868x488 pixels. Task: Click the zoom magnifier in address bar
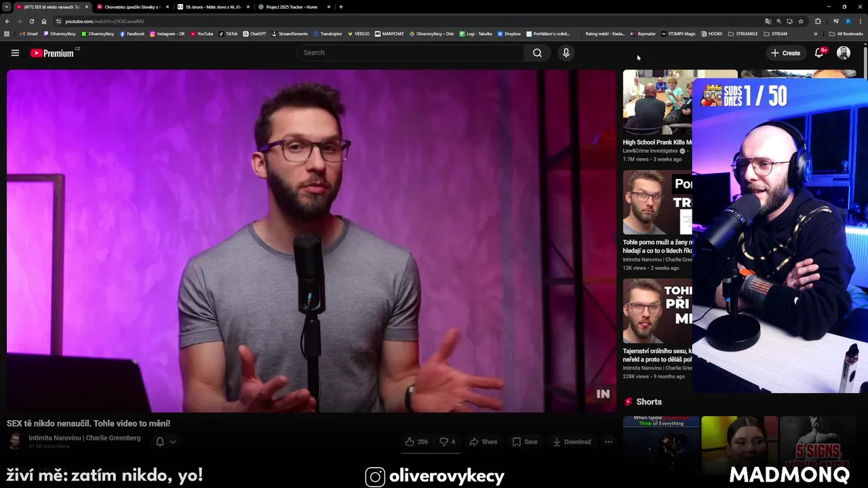tap(778, 21)
